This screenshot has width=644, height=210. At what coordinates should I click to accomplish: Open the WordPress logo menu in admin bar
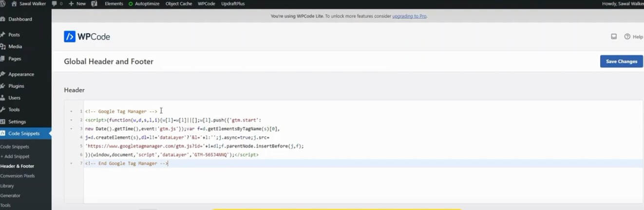(x=2, y=3)
